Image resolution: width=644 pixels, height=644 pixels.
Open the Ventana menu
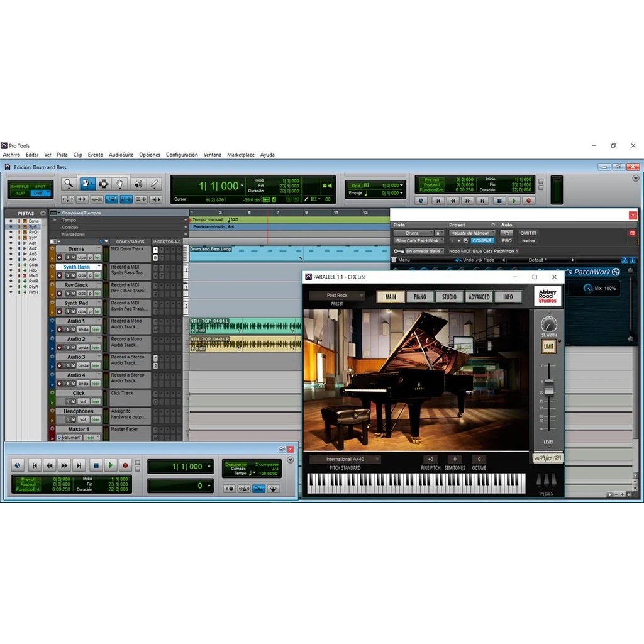(x=213, y=155)
